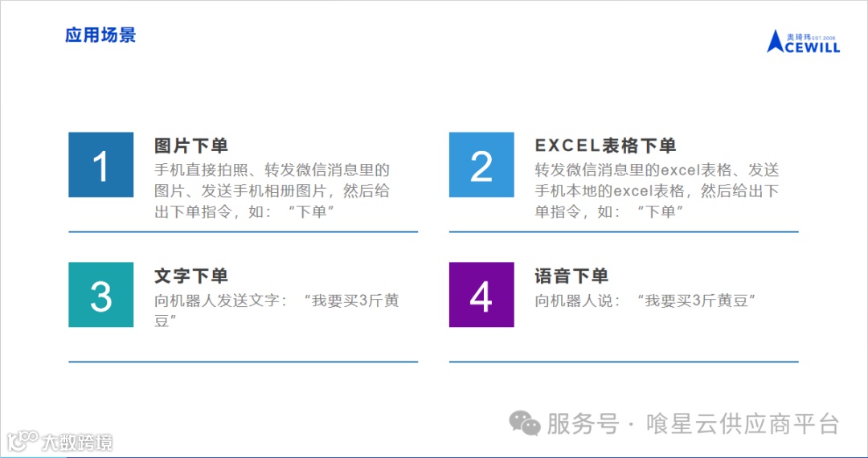868x458 pixels.
Task: Click the EXCEL表格下单 description paragraph
Action: 657,190
